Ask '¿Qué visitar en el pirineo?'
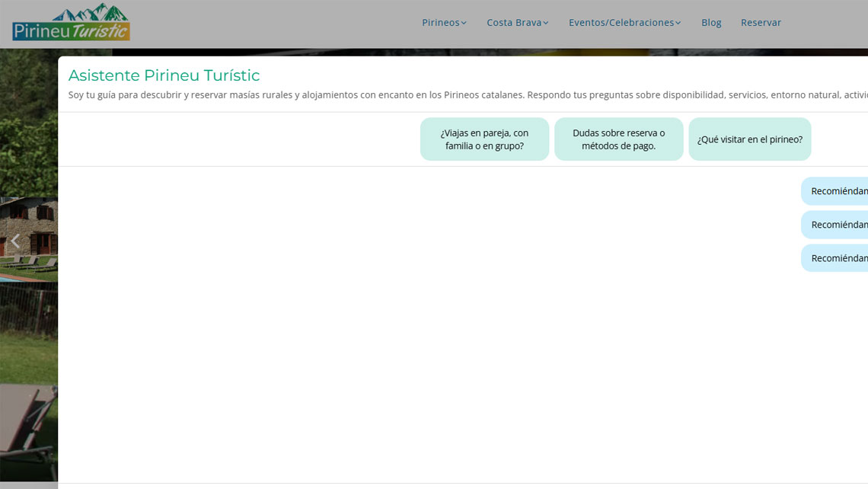This screenshot has height=489, width=868. (x=749, y=139)
